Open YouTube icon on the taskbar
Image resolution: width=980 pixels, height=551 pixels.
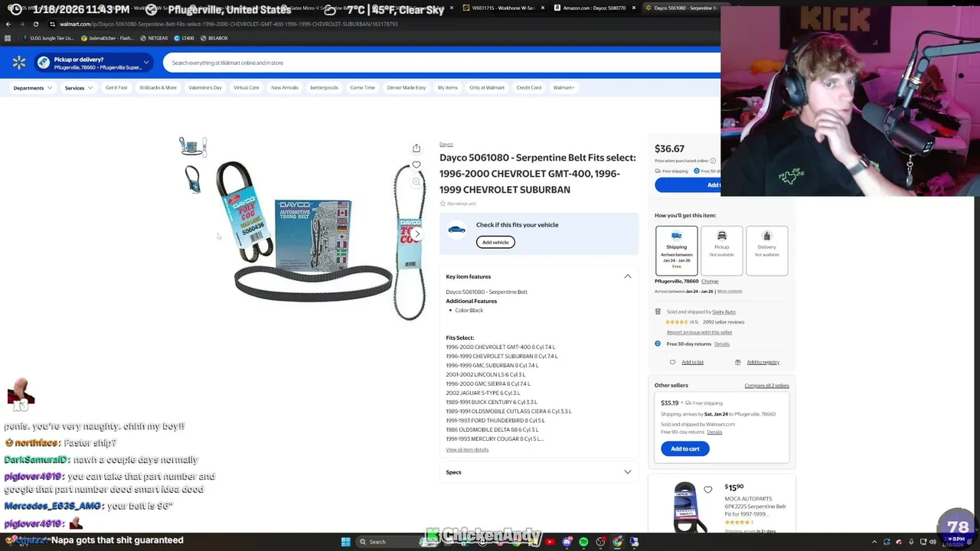pyautogui.click(x=550, y=542)
